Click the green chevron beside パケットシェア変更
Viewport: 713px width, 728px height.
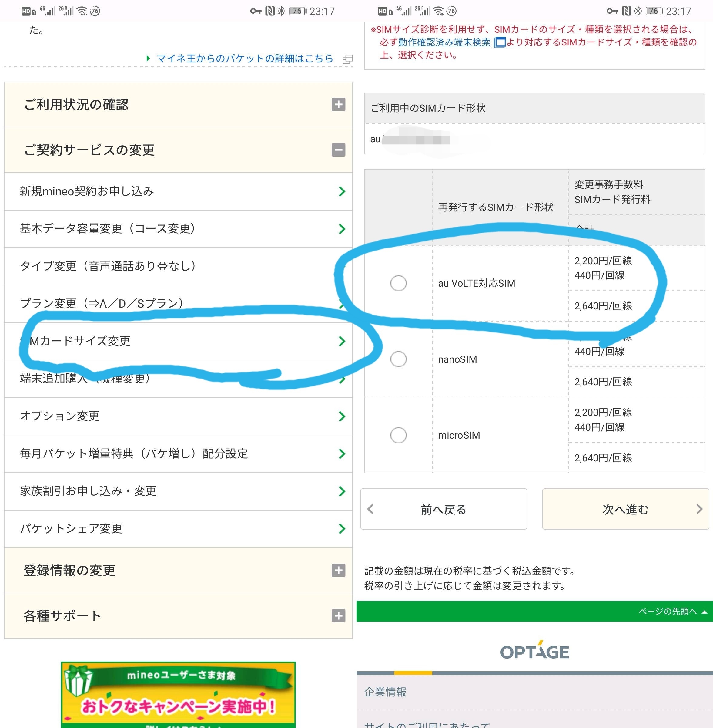point(342,529)
